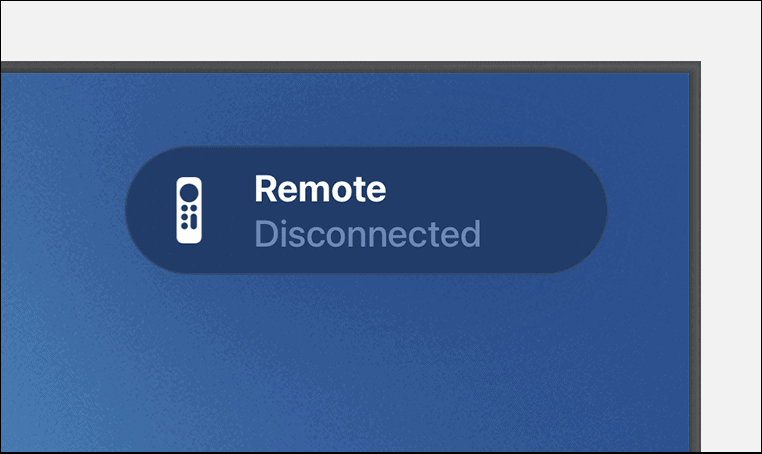Click the small button dots on the remote icon

point(185,216)
